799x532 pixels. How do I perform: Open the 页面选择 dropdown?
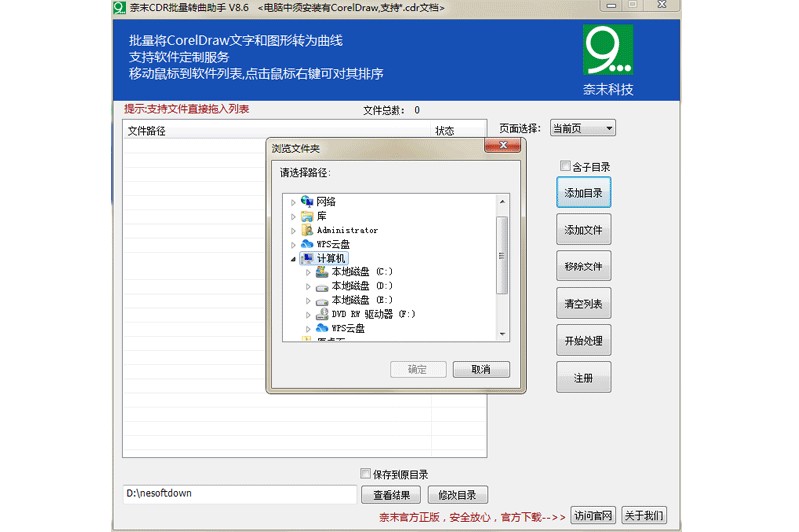tap(582, 128)
